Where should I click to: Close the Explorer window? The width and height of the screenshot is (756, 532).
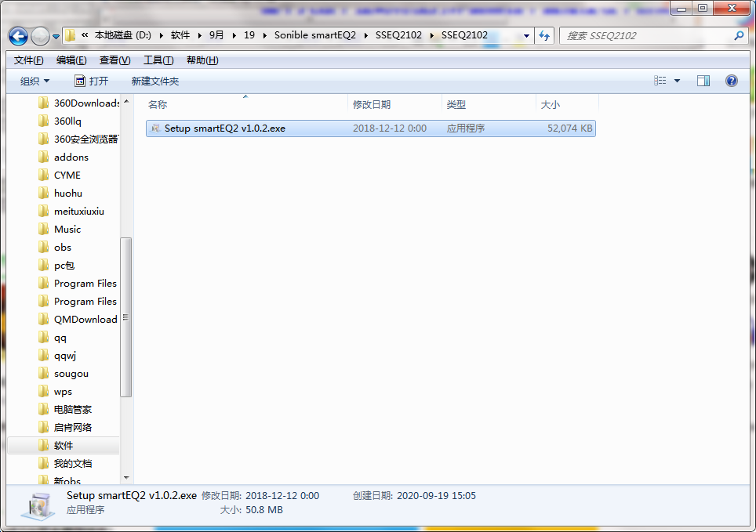[x=732, y=8]
